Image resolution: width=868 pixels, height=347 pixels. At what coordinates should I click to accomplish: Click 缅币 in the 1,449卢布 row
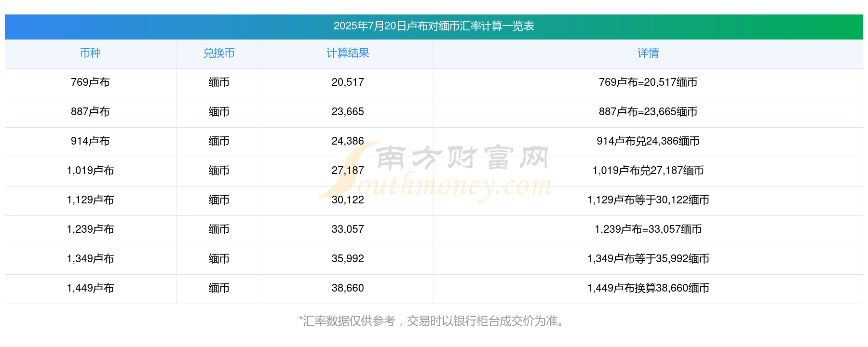219,288
